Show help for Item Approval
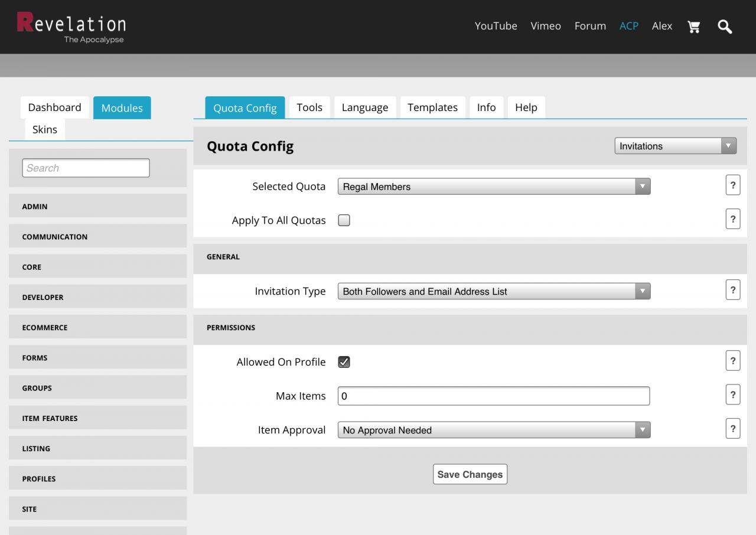The height and width of the screenshot is (535, 756). click(732, 429)
